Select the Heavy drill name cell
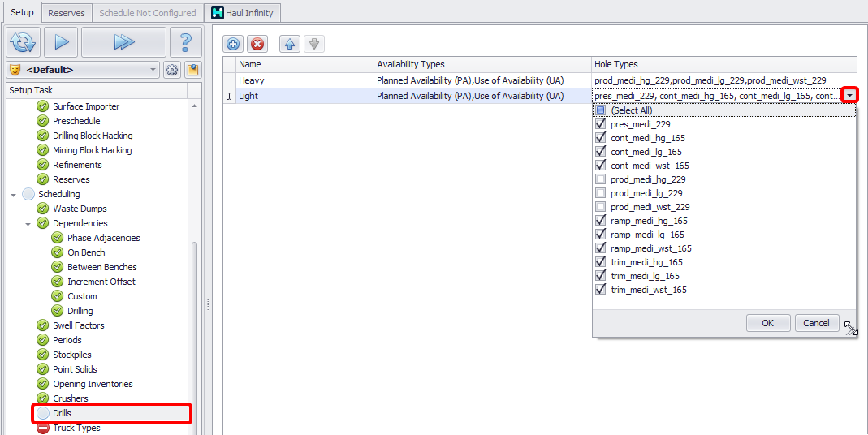This screenshot has width=868, height=435. tap(305, 80)
